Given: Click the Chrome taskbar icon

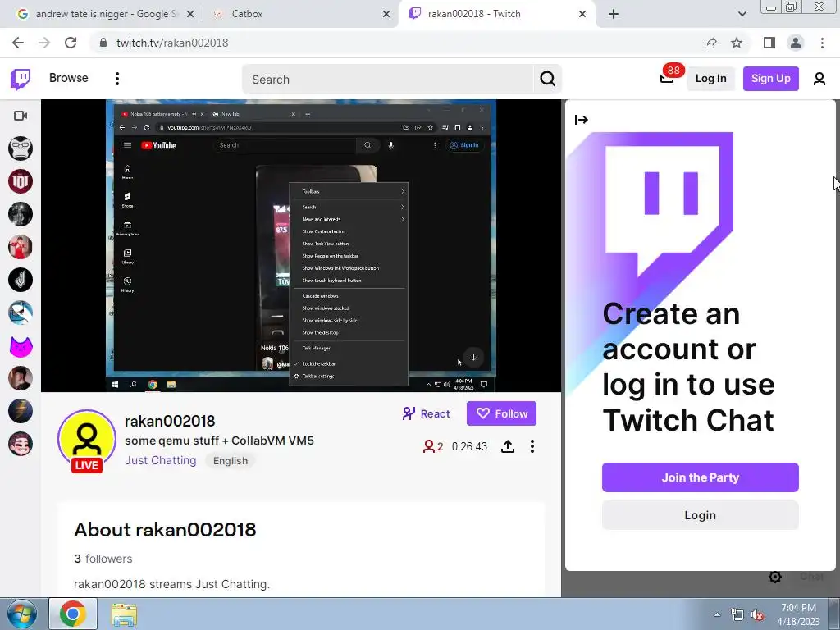Looking at the screenshot, I should tap(73, 614).
